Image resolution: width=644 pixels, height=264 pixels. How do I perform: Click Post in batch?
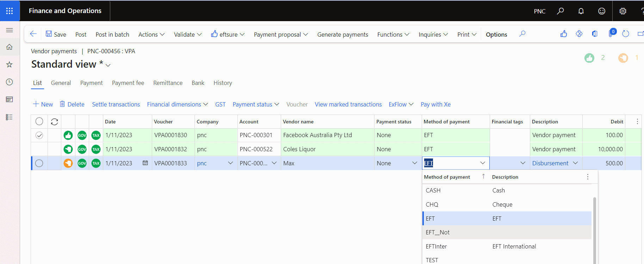112,35
